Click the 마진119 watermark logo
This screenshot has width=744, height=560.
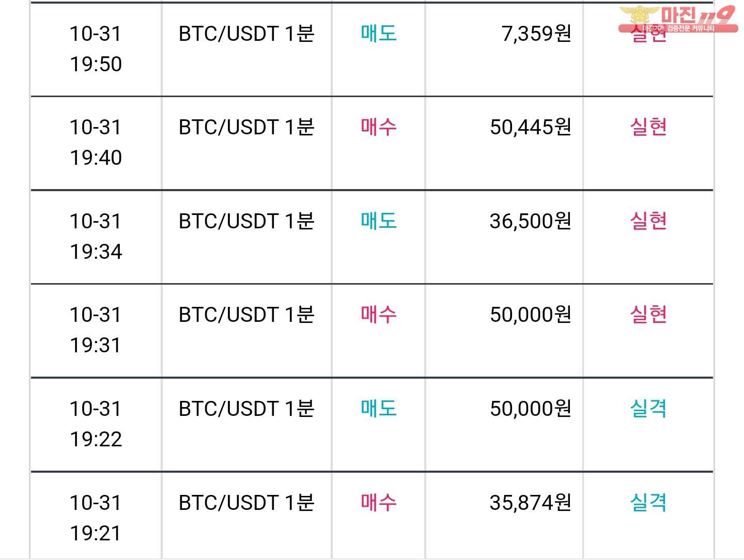coord(678,20)
